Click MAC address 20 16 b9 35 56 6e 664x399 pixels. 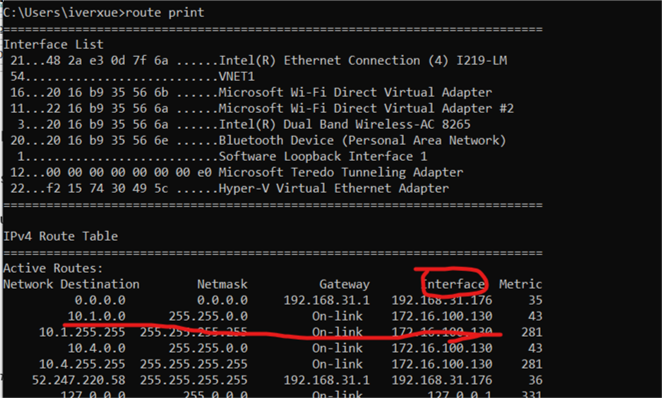tap(107, 140)
